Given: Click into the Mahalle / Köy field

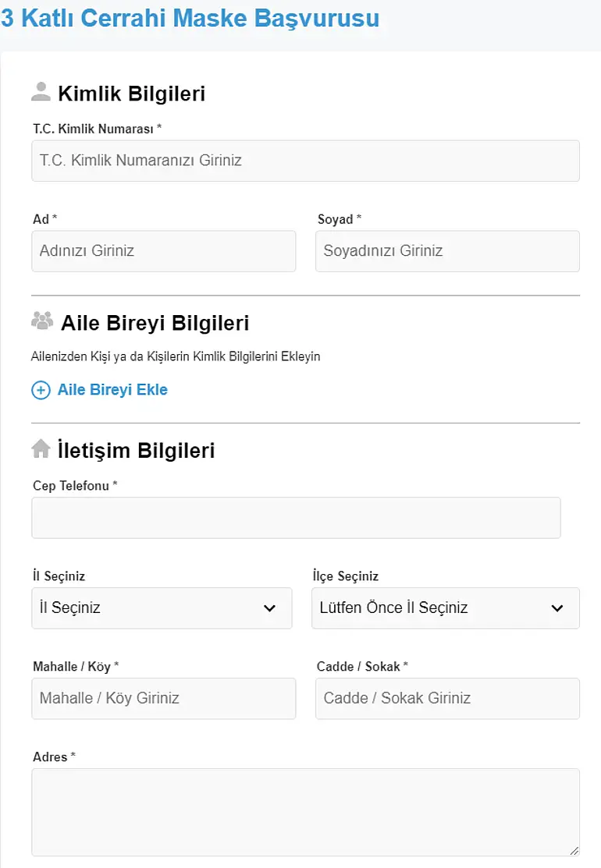Looking at the screenshot, I should [164, 699].
